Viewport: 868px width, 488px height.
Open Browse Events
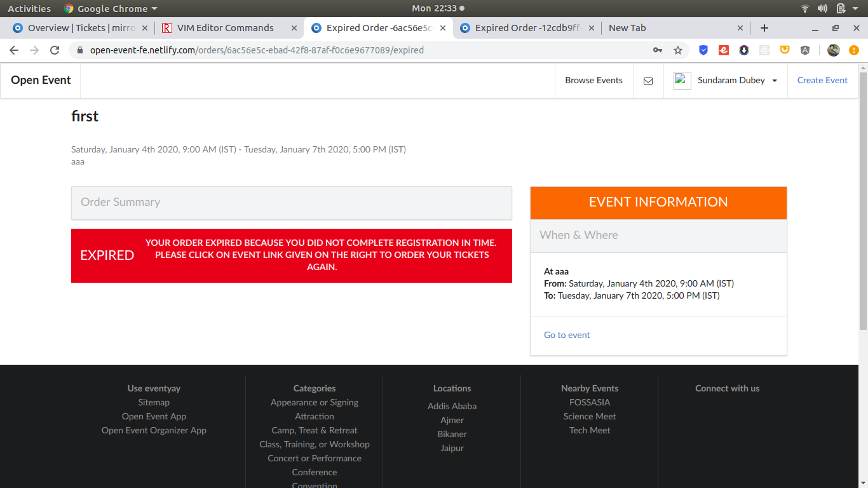[x=594, y=81]
